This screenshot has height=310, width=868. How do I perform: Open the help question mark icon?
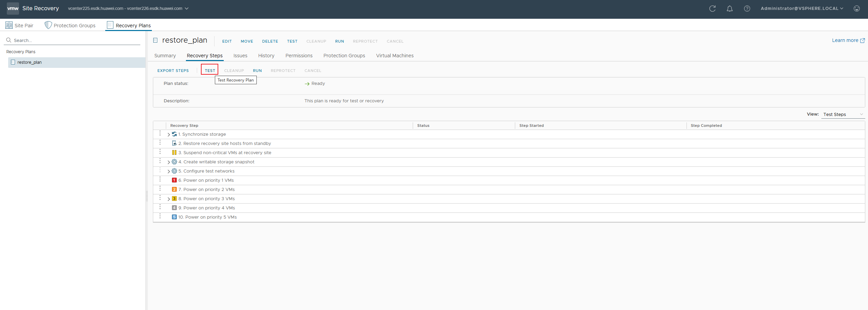(x=747, y=9)
